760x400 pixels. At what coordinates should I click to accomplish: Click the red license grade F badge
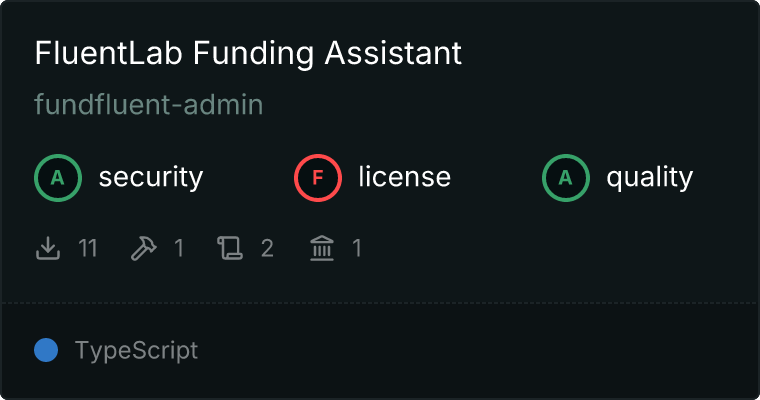click(x=318, y=178)
